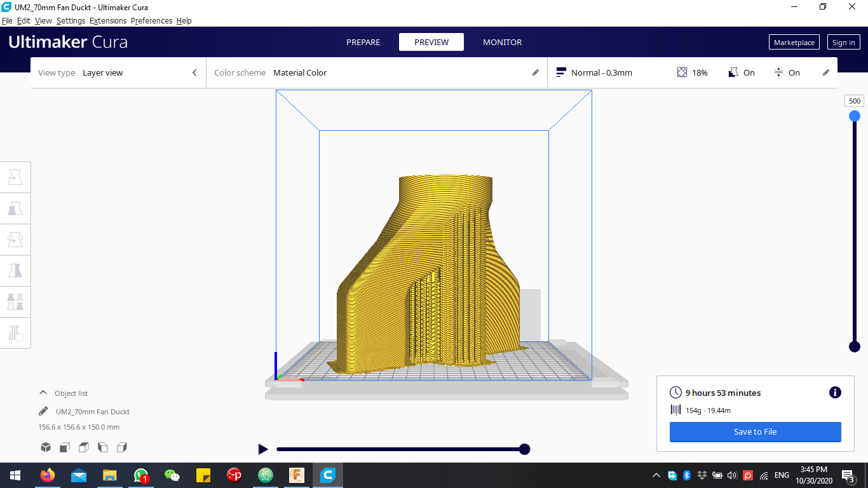This screenshot has width=868, height=488.
Task: Click the simulation path slider handle
Action: 524,449
